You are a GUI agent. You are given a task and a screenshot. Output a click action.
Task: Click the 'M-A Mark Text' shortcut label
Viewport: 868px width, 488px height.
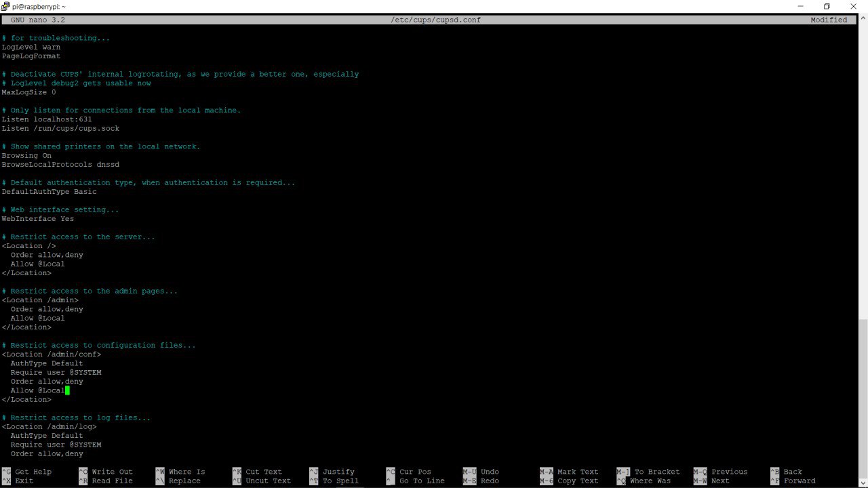[x=569, y=472]
